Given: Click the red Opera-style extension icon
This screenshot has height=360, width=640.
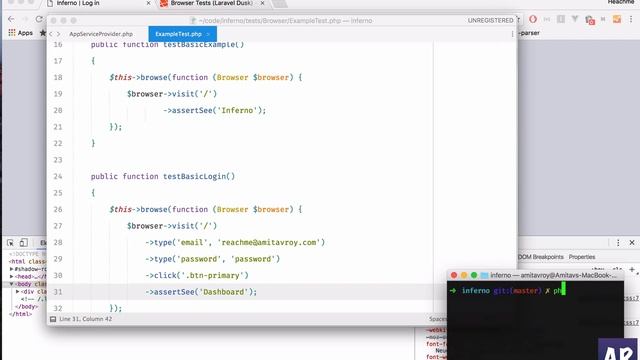Looking at the screenshot, I should [x=533, y=19].
